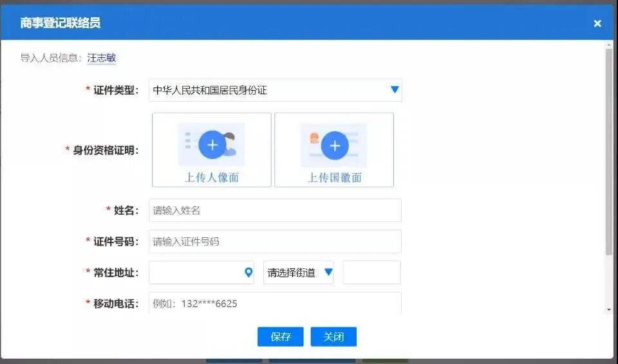Click the dialog vertical scrollbar thumb

[x=609, y=152]
